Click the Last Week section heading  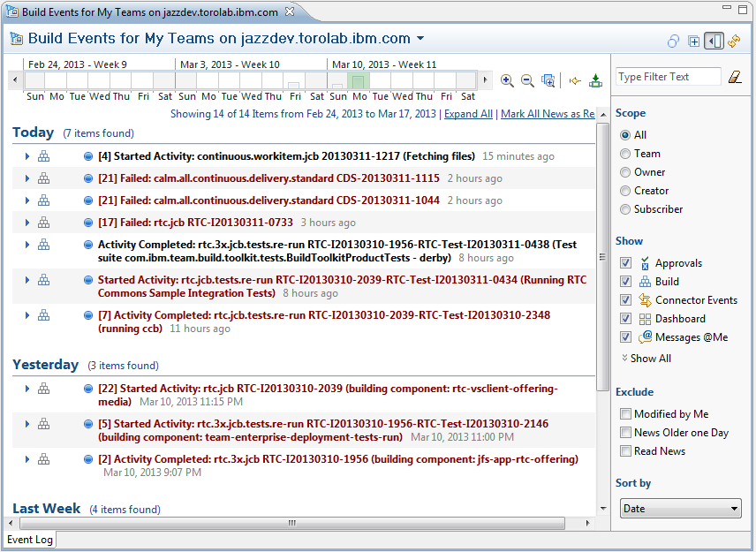46,509
